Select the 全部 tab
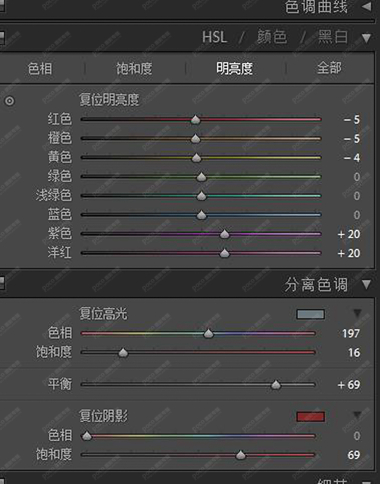The width and height of the screenshot is (380, 484). [x=329, y=68]
